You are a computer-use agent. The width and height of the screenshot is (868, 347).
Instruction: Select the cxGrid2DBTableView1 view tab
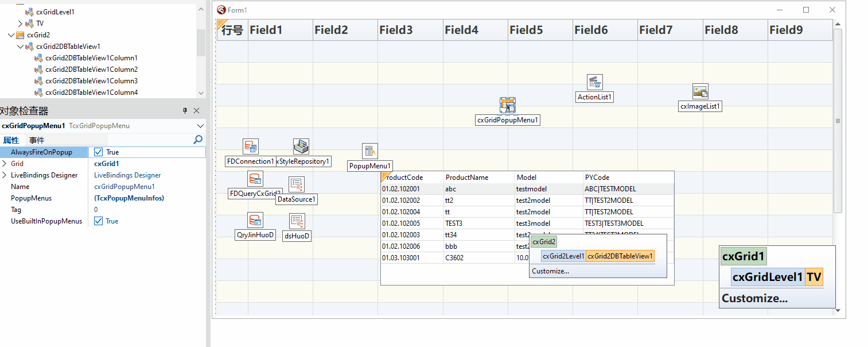(620, 256)
